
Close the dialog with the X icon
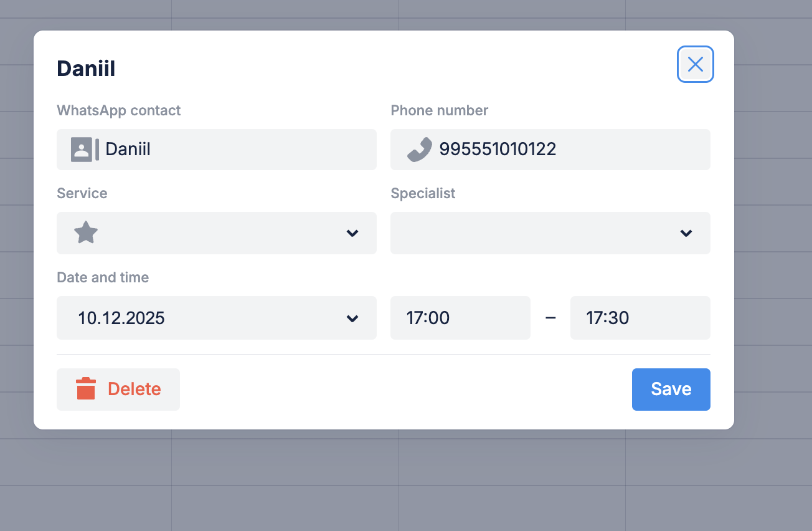pos(695,64)
